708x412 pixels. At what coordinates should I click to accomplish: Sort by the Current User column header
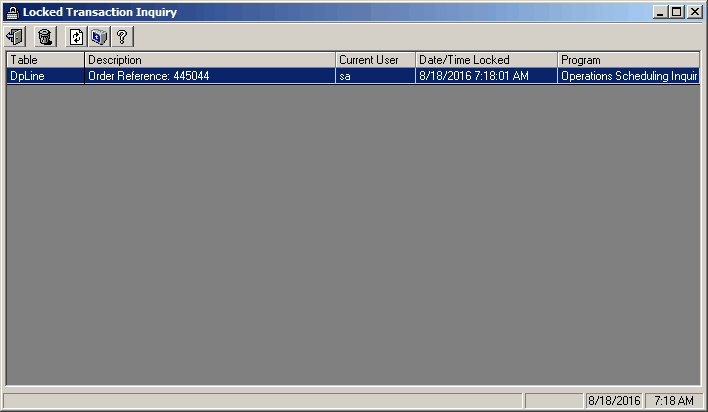pos(375,60)
